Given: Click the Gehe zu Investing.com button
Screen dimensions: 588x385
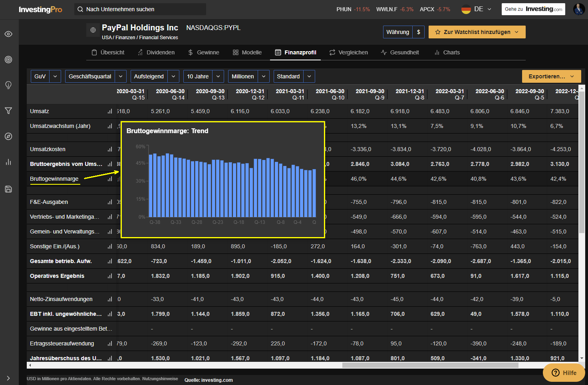Looking at the screenshot, I should 533,9.
